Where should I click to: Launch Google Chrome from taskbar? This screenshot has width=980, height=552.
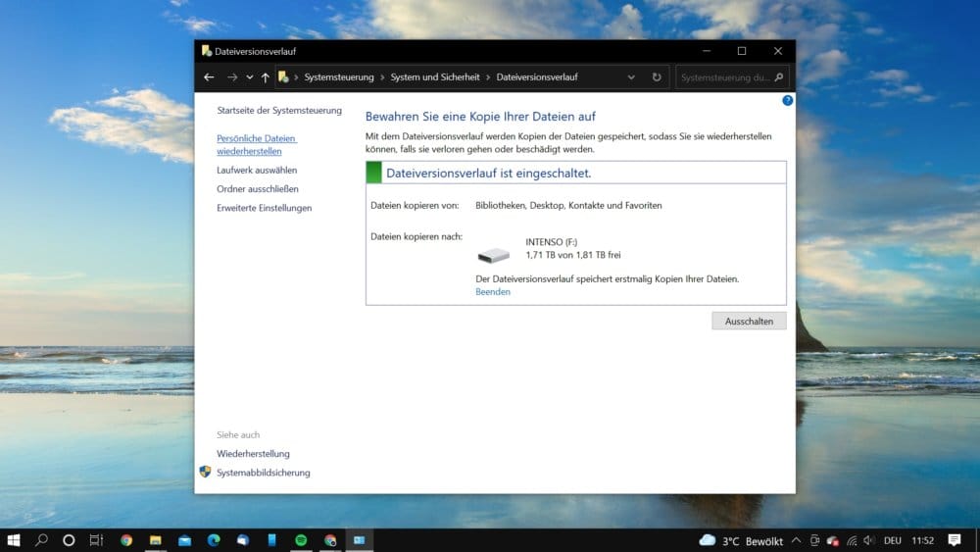[x=126, y=540]
